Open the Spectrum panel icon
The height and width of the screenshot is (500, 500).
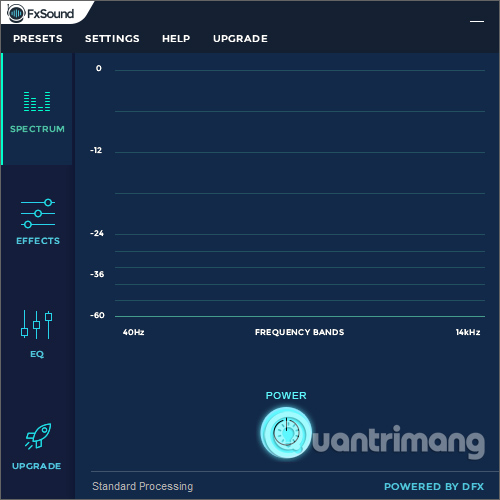pos(37,101)
